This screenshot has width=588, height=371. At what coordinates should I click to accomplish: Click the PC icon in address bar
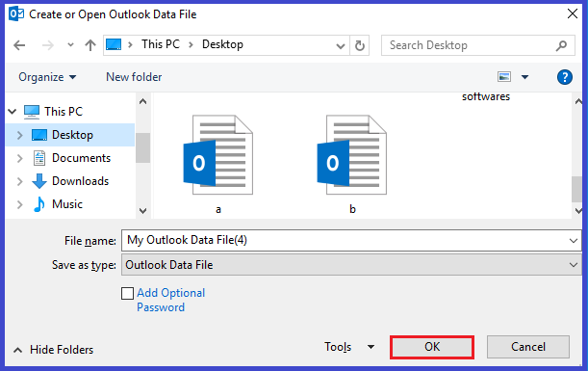point(114,44)
